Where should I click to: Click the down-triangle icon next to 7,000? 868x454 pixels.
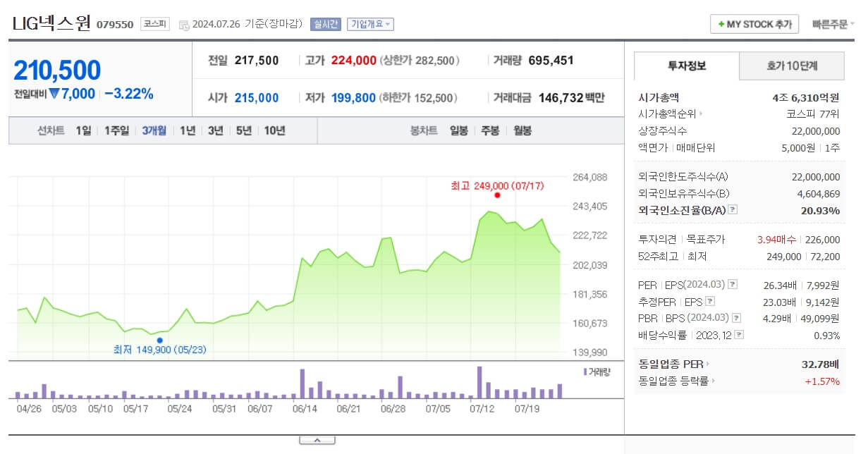(54, 94)
